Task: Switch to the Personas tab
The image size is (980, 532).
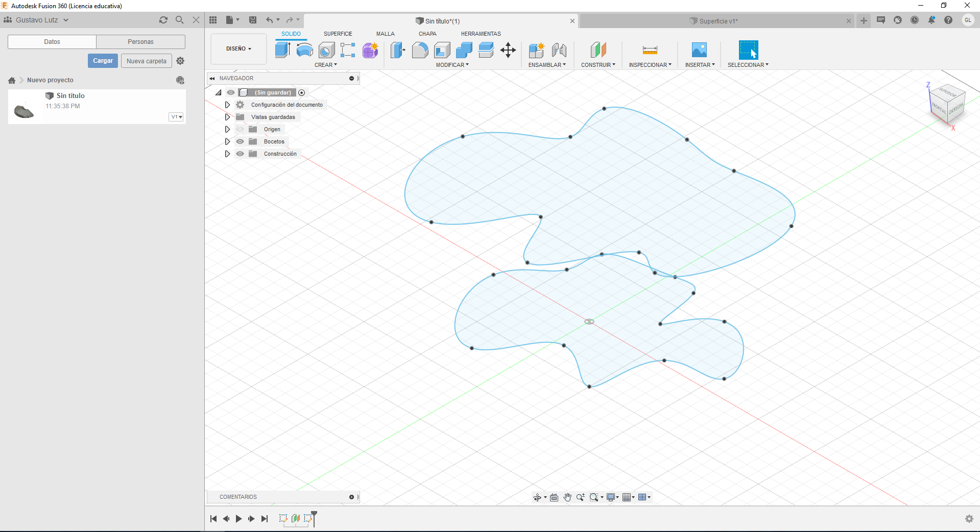Action: coord(140,42)
